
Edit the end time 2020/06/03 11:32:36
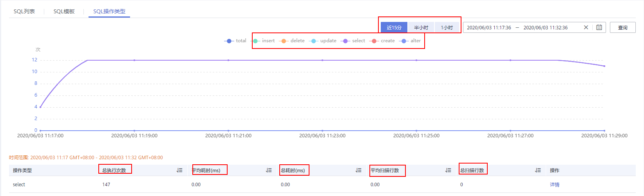[x=545, y=27]
